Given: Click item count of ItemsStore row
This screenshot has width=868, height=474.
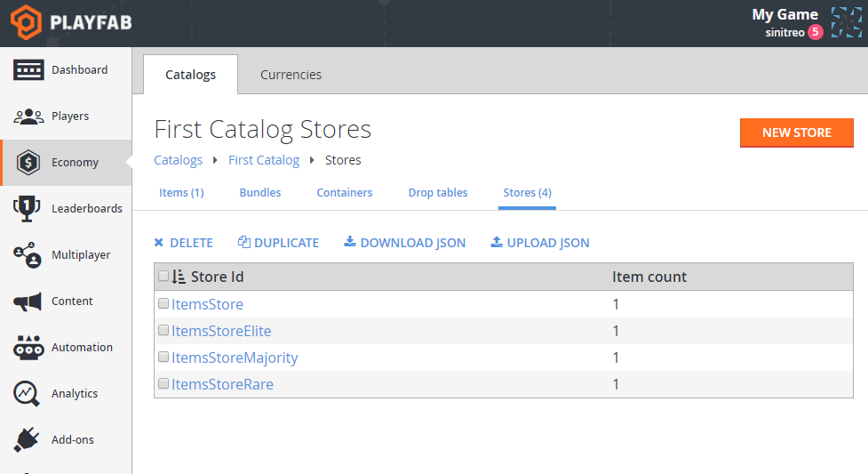Looking at the screenshot, I should point(616,304).
